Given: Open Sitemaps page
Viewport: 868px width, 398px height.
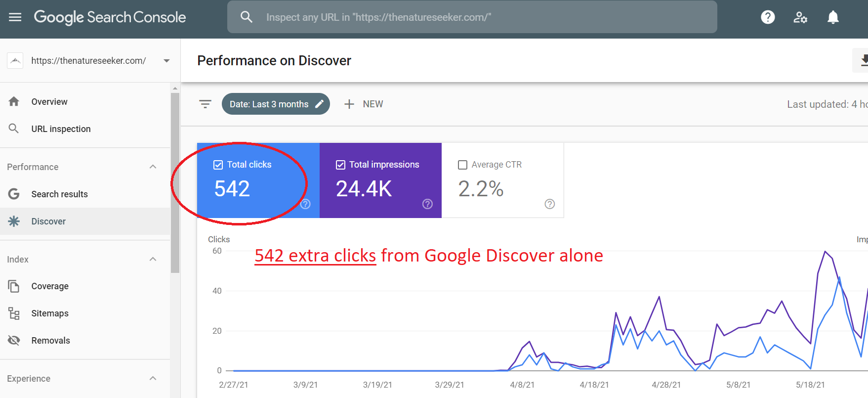Looking at the screenshot, I should [85, 313].
